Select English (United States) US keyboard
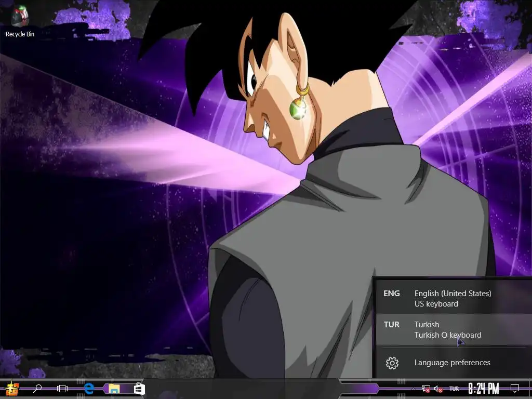 (453, 298)
